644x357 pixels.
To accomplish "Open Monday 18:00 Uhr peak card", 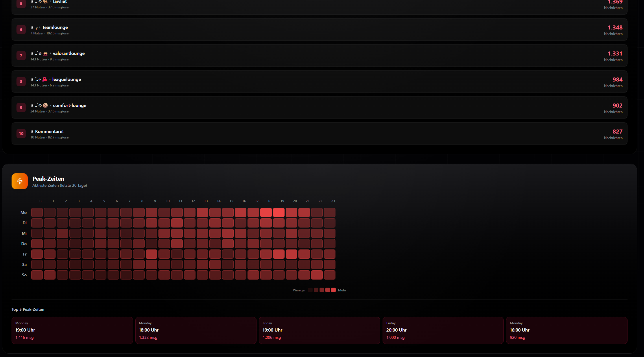I will tap(196, 330).
